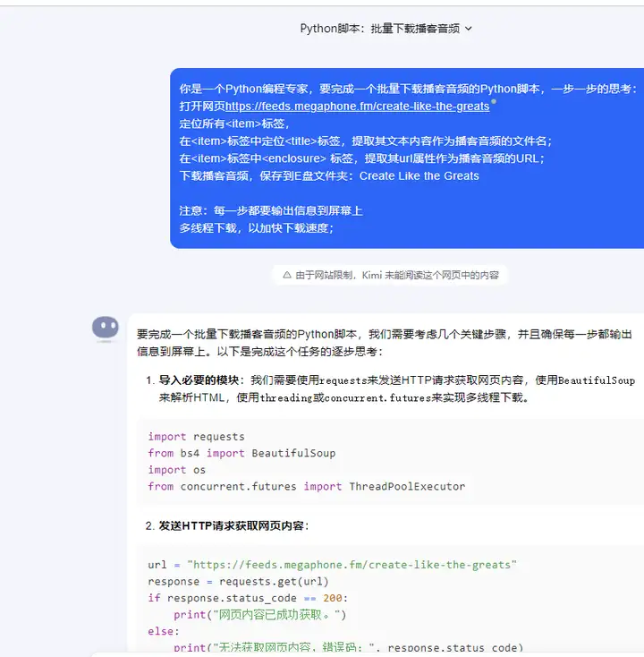Screen dimensions: 644x657
Task: Click the line '注意：每一步都要输出信息到屏幕上'
Action: [271, 210]
